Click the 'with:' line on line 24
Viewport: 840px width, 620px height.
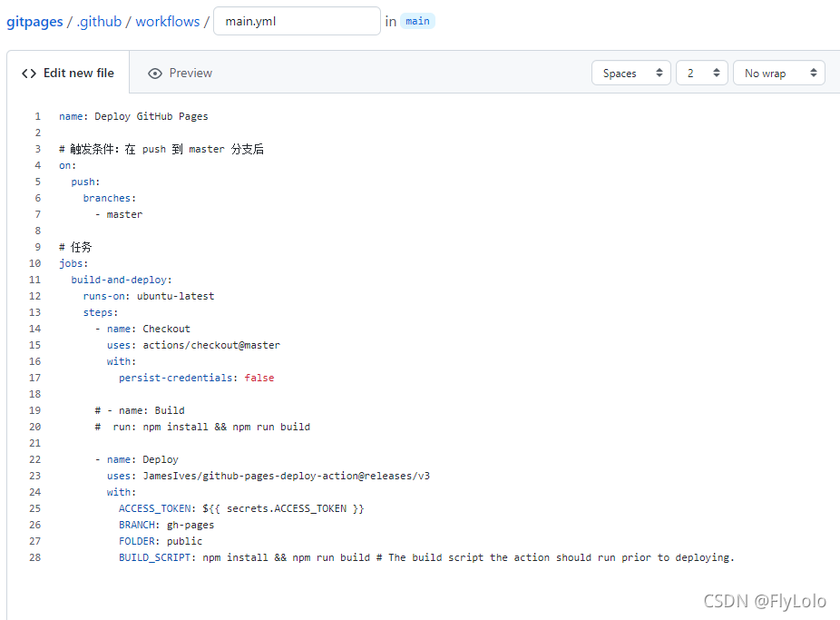pyautogui.click(x=121, y=493)
